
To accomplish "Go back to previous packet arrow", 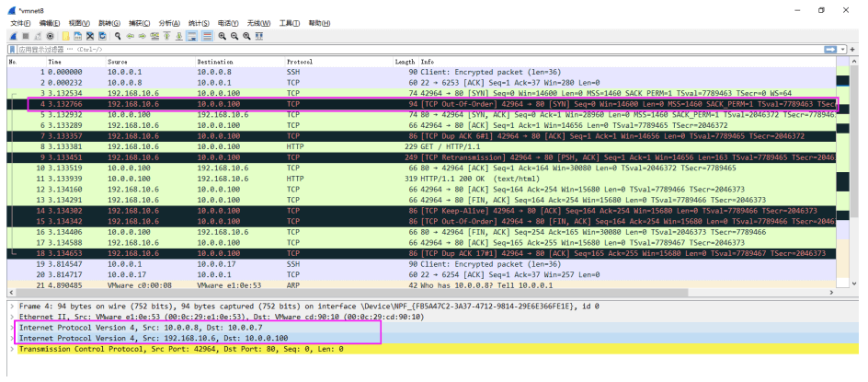I will click(x=130, y=36).
